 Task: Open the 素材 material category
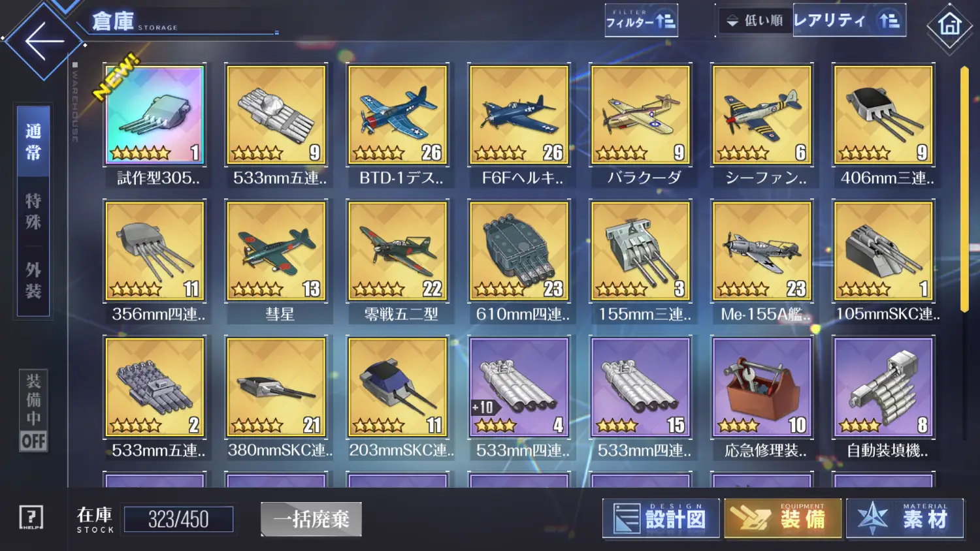point(905,518)
